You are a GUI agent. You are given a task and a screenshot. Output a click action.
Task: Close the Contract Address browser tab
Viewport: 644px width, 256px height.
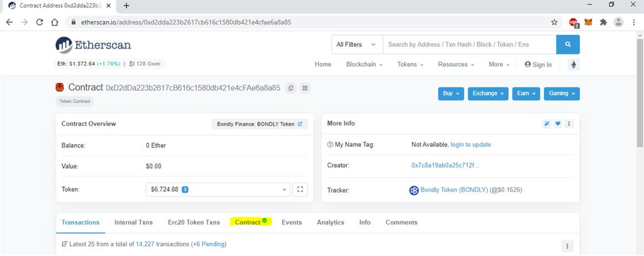[x=109, y=6]
